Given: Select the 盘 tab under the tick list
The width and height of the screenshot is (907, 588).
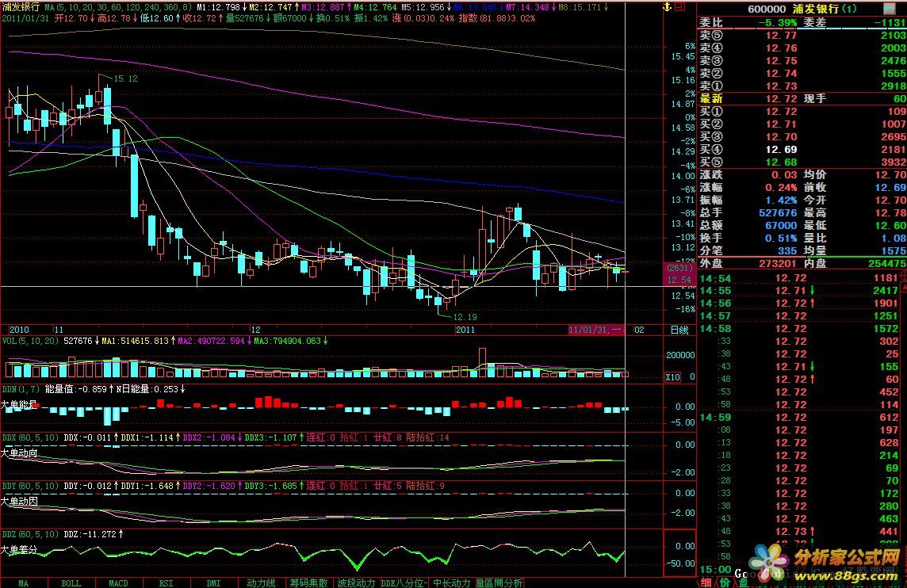Looking at the screenshot, I should [742, 582].
